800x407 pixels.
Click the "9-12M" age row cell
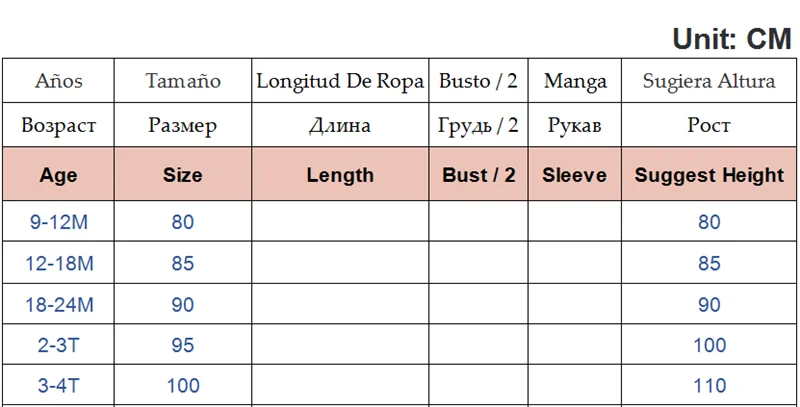pyautogui.click(x=59, y=223)
